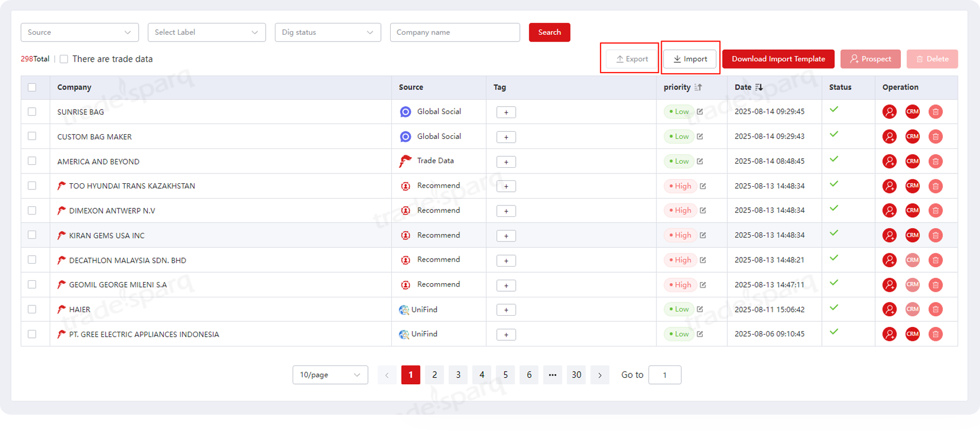
Task: Select all companies with header checkbox
Action: coord(32,87)
